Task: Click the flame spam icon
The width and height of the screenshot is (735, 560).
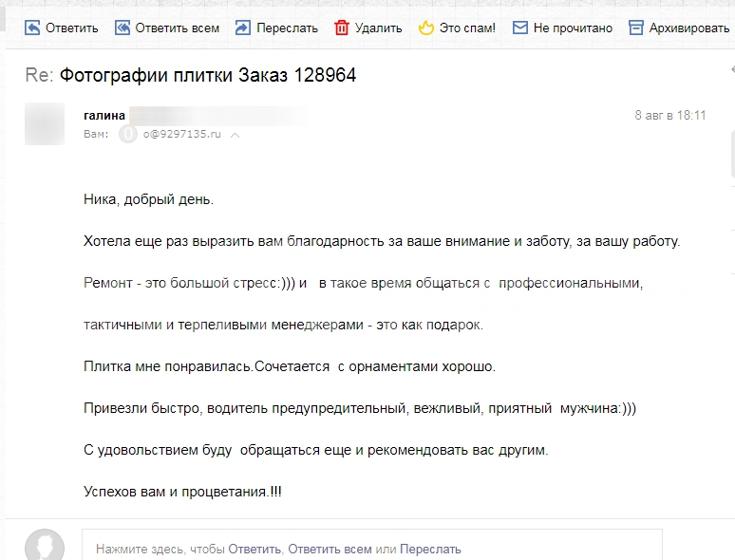Action: 426,28
